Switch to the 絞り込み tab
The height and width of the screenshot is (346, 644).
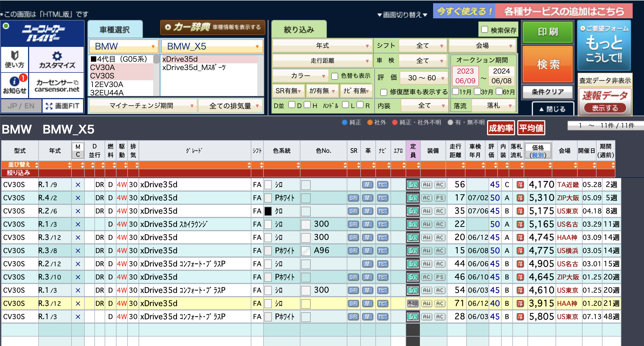[x=299, y=29]
